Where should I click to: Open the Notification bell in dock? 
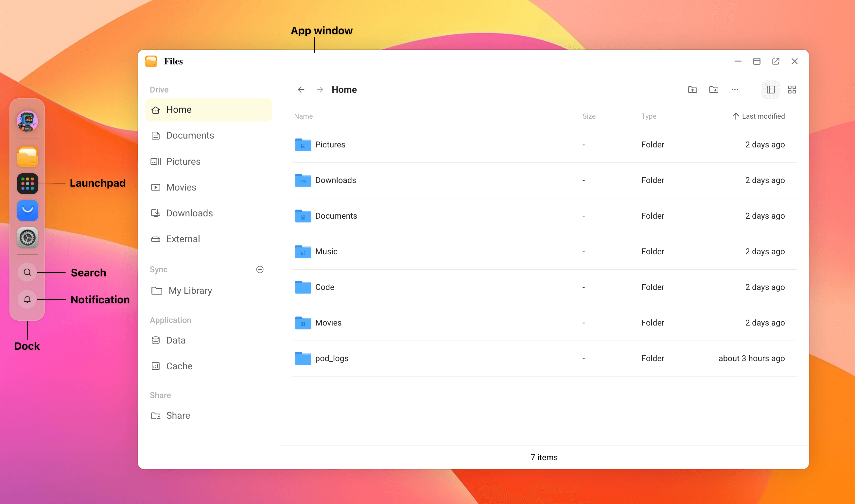27,299
